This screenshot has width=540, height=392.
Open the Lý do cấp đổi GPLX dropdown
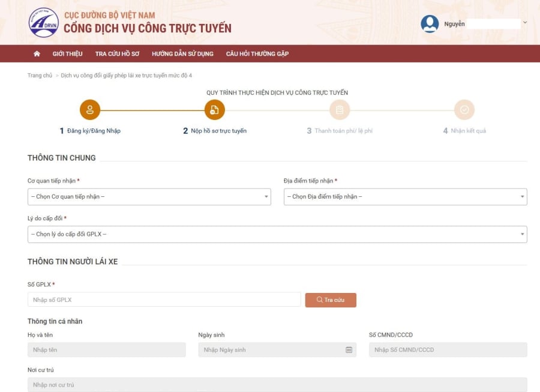[x=277, y=234]
